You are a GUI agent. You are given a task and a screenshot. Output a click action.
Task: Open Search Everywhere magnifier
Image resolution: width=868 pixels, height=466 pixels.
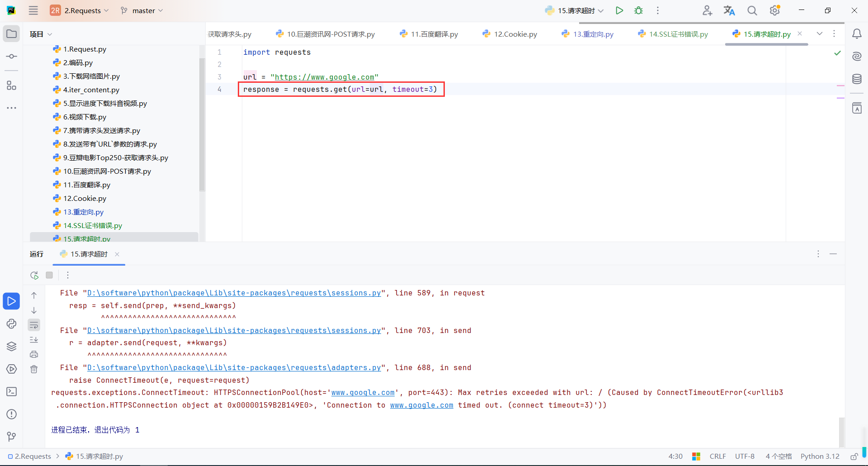tap(752, 10)
